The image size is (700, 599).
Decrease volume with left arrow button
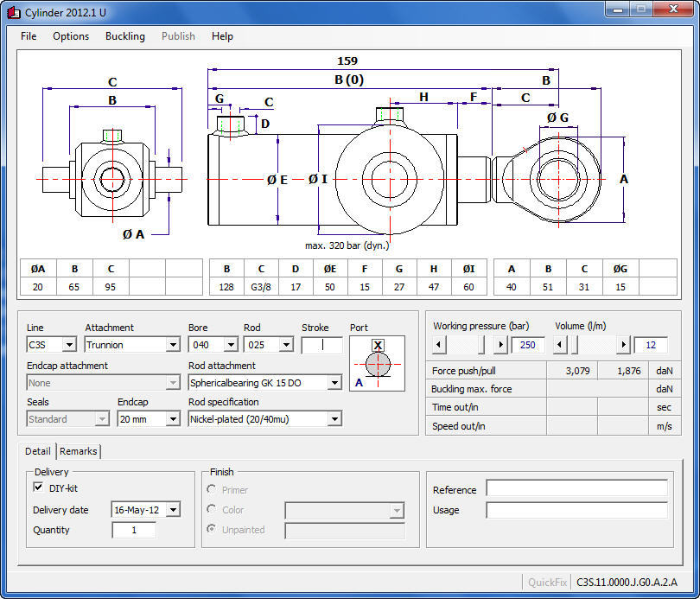pyautogui.click(x=560, y=345)
